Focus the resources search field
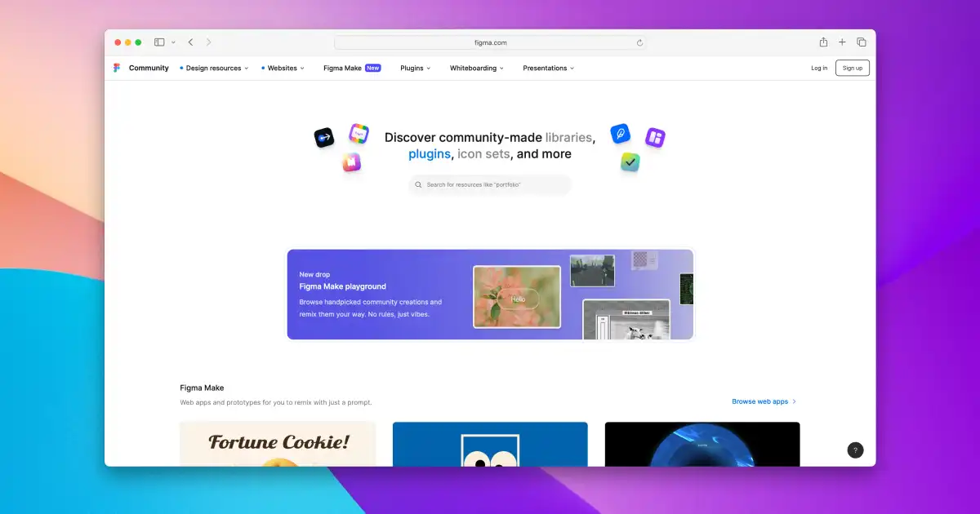Image resolution: width=980 pixels, height=514 pixels. 490,185
